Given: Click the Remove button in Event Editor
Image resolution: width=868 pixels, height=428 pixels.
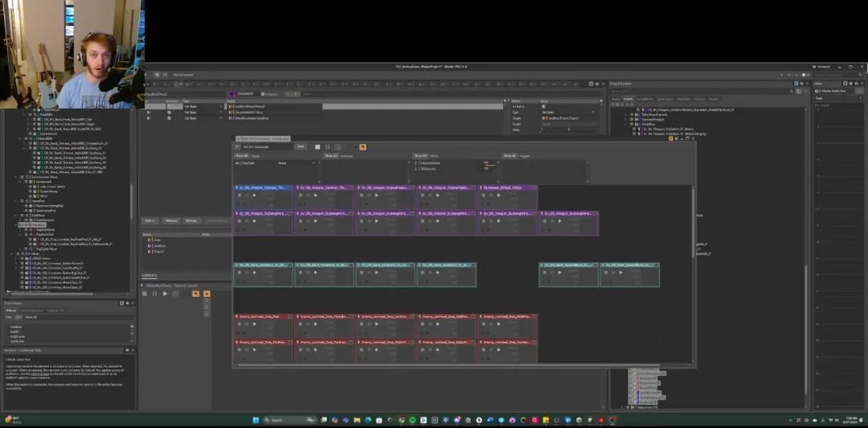Looking at the screenshot, I should pyautogui.click(x=170, y=220).
